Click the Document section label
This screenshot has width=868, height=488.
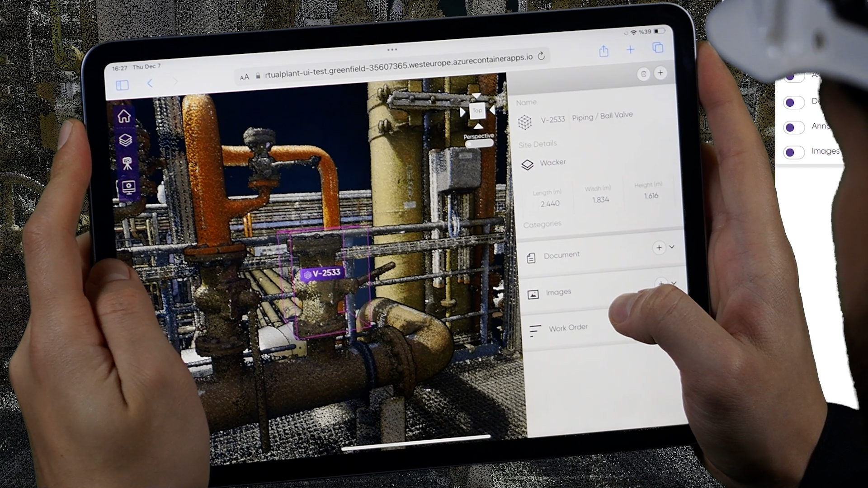tap(562, 255)
